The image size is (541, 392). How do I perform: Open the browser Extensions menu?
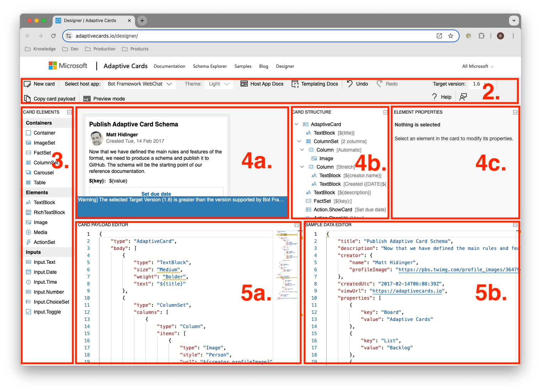(x=481, y=36)
